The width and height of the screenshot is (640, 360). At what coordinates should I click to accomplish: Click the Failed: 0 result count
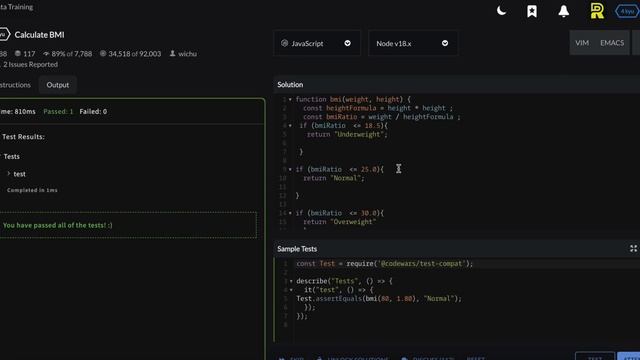(93, 111)
